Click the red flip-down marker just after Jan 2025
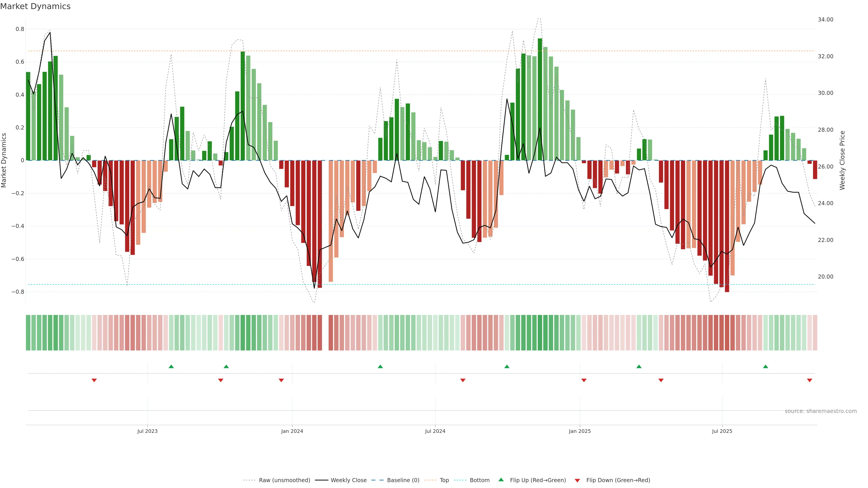This screenshot has height=488, width=868. click(x=584, y=380)
